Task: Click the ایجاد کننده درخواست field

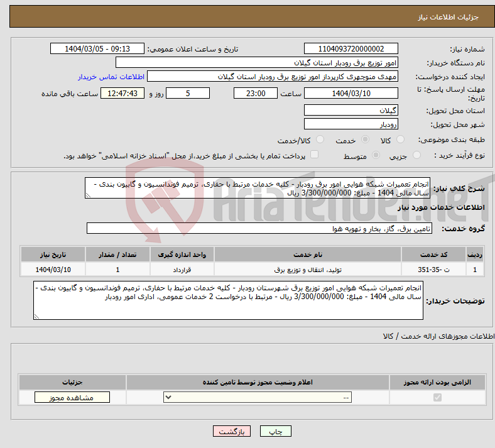Action: [x=273, y=77]
